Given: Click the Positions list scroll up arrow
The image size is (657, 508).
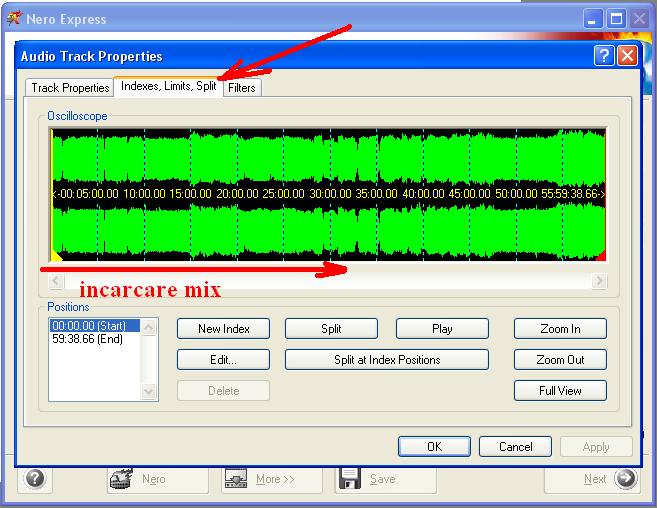Looking at the screenshot, I should coord(149,327).
